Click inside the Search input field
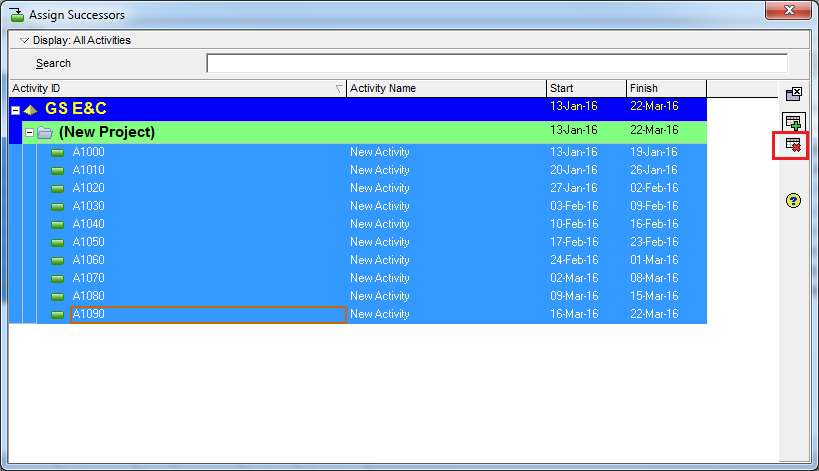This screenshot has width=819, height=471. (x=497, y=63)
